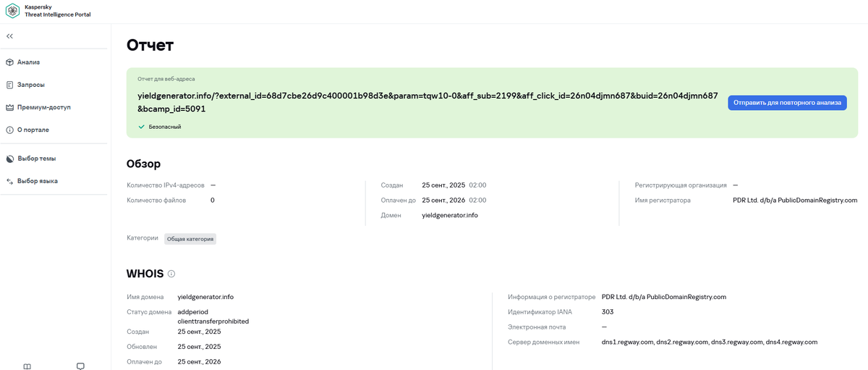Click the chat bubble icon at sidebar bottom

pos(81,366)
